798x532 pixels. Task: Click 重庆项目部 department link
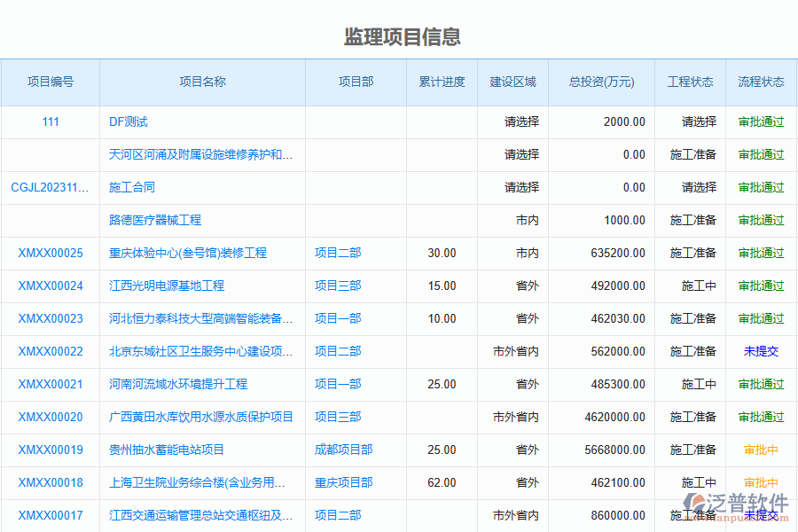(343, 483)
